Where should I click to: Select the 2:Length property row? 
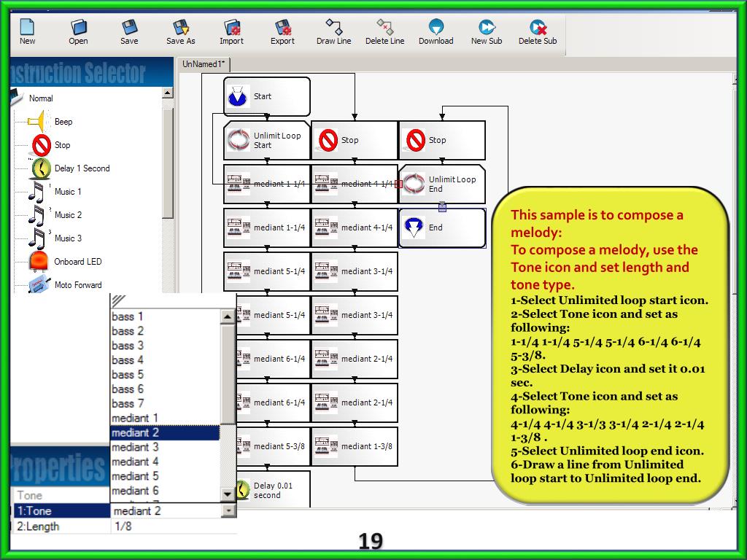coord(61,526)
